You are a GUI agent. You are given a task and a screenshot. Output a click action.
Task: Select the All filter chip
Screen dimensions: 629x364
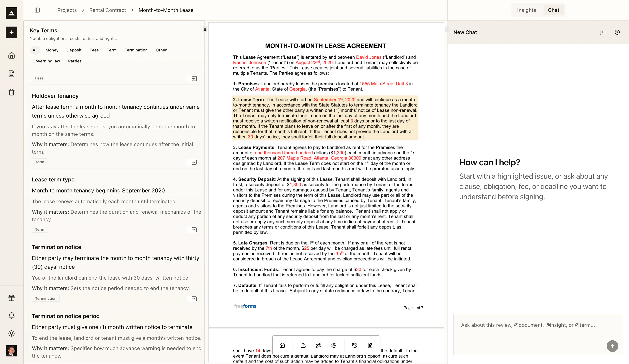(x=35, y=50)
